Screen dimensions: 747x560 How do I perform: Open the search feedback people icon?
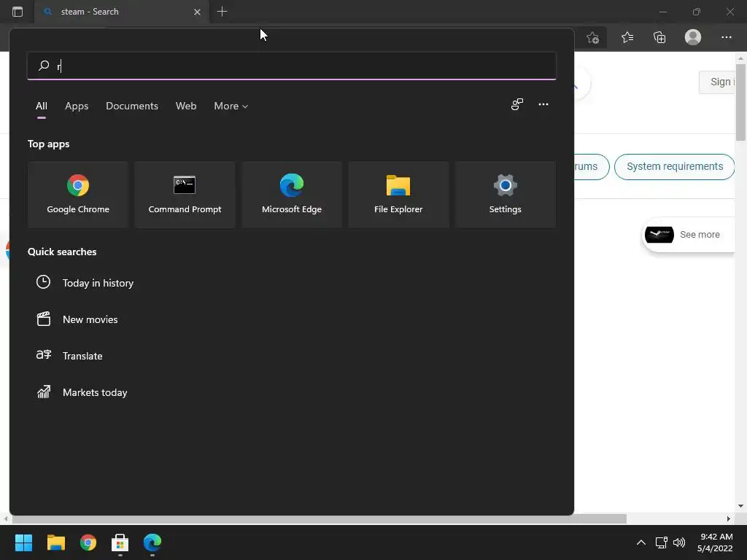[517, 104]
